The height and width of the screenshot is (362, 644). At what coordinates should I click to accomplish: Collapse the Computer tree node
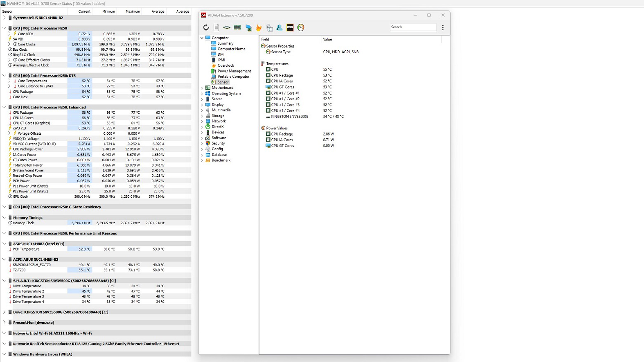pyautogui.click(x=202, y=38)
